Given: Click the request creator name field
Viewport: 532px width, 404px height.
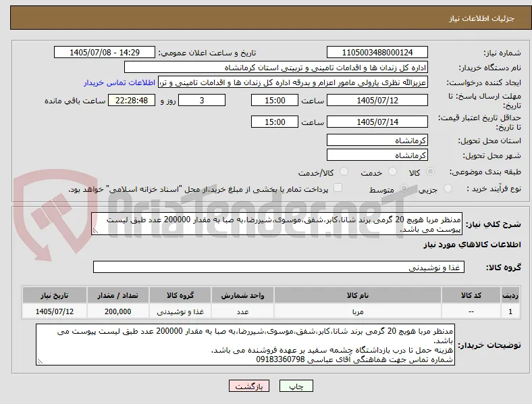Looking at the screenshot, I should 293,82.
